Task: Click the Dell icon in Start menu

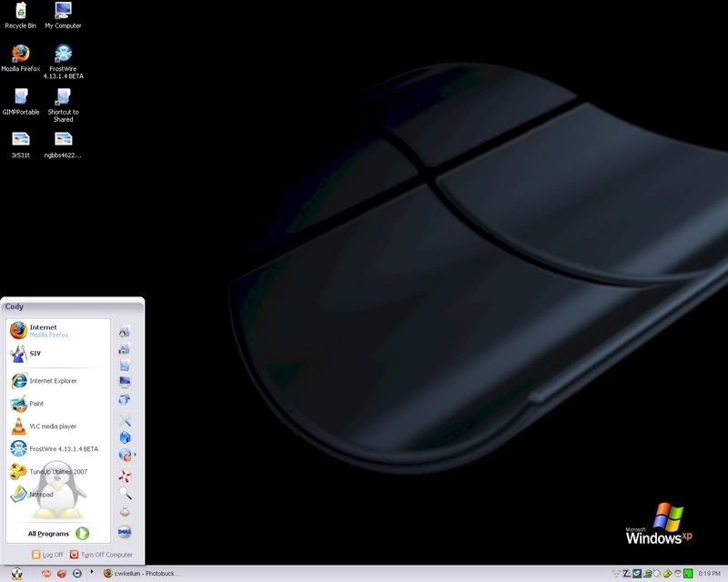Action: [x=126, y=532]
